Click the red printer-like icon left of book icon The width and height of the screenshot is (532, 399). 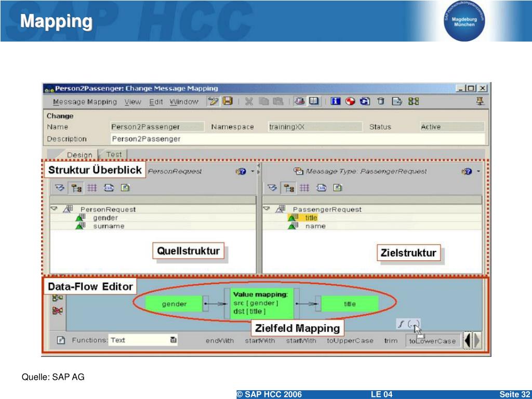coord(300,101)
